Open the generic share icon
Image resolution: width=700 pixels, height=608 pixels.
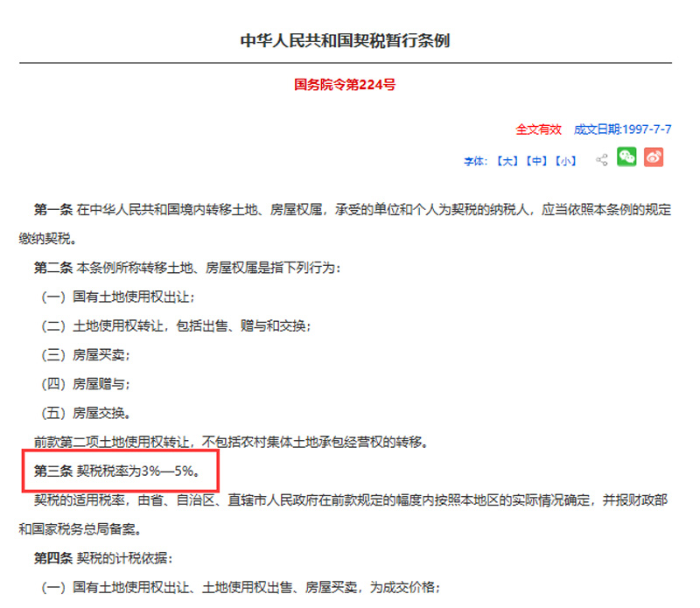[x=602, y=160]
